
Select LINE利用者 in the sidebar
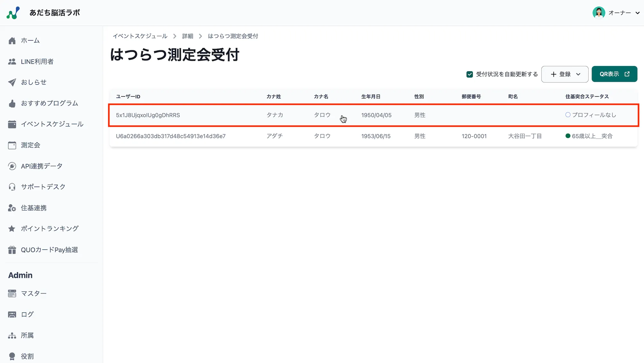[x=37, y=61]
